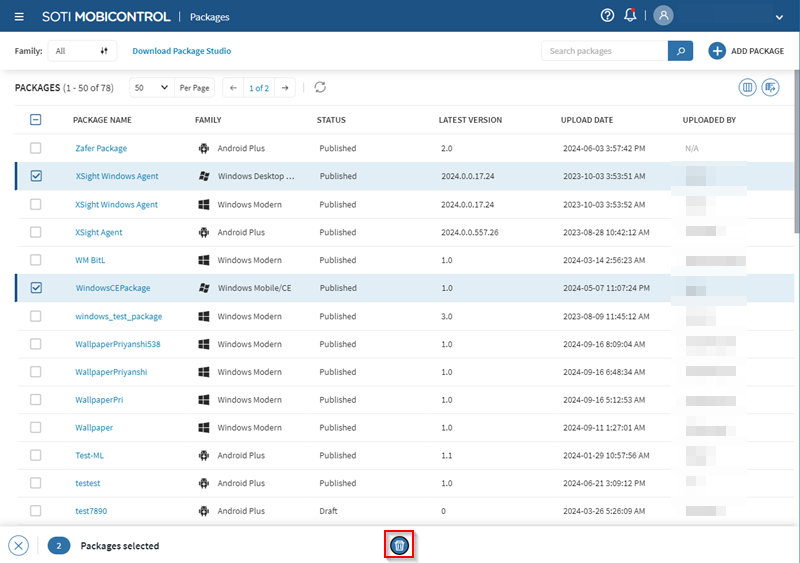The height and width of the screenshot is (563, 800).
Task: Delete selected packages with trash icon
Action: click(x=399, y=545)
